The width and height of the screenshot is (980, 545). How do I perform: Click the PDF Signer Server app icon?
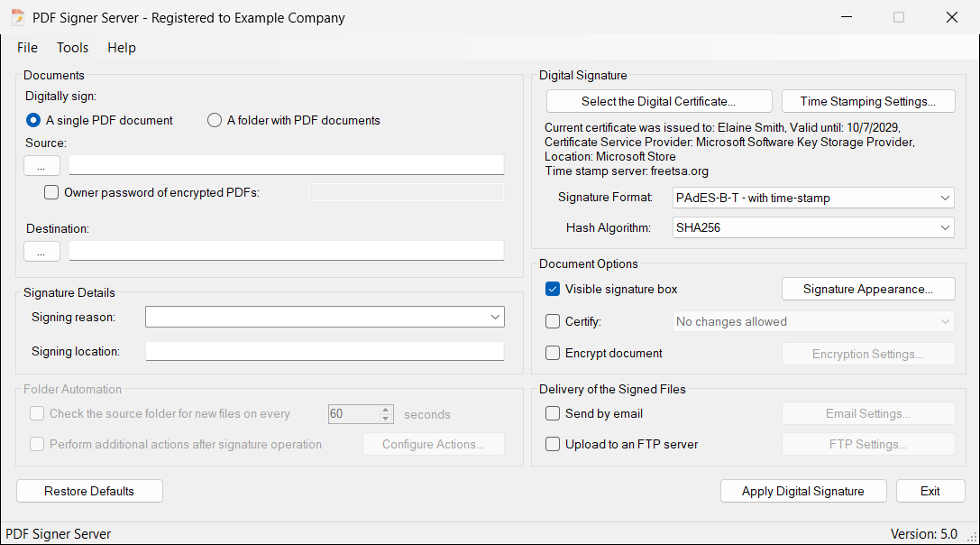(x=18, y=17)
